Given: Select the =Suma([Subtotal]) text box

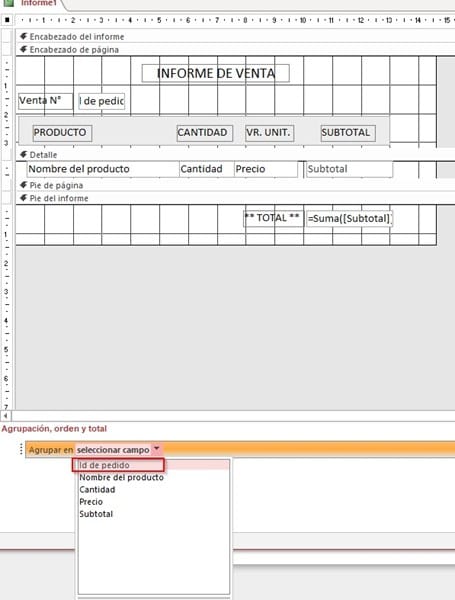Looking at the screenshot, I should [x=349, y=218].
